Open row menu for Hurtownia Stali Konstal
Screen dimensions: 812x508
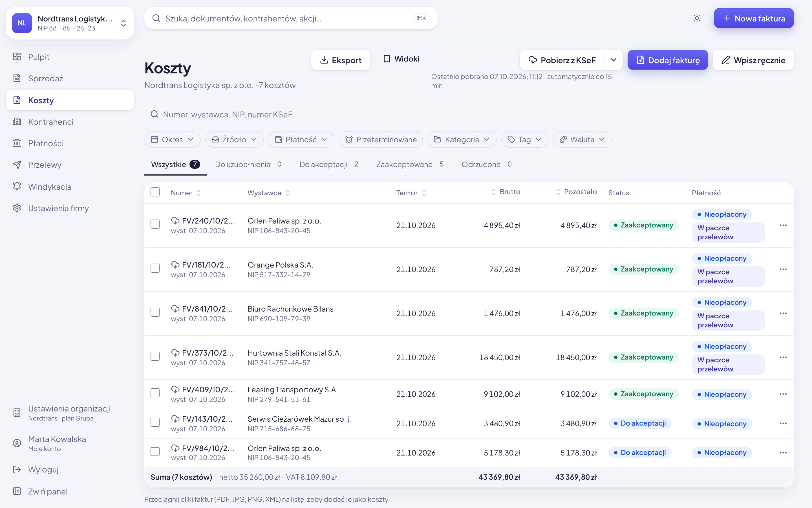pos(783,357)
